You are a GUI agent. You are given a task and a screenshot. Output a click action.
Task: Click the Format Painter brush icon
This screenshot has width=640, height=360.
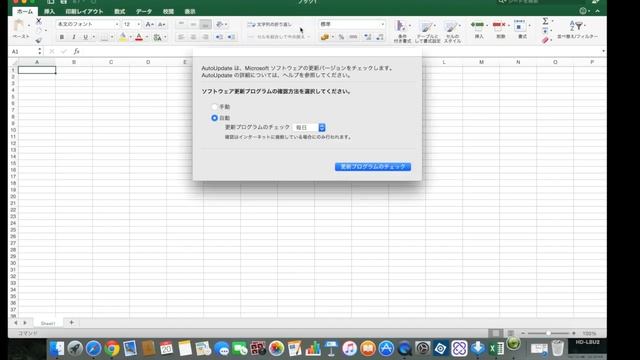pyautogui.click(x=38, y=40)
